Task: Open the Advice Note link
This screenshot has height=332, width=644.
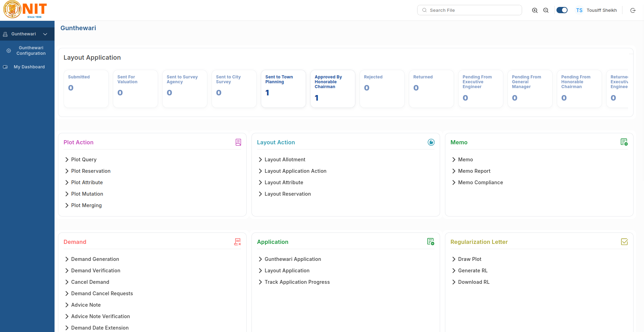Action: click(x=86, y=305)
